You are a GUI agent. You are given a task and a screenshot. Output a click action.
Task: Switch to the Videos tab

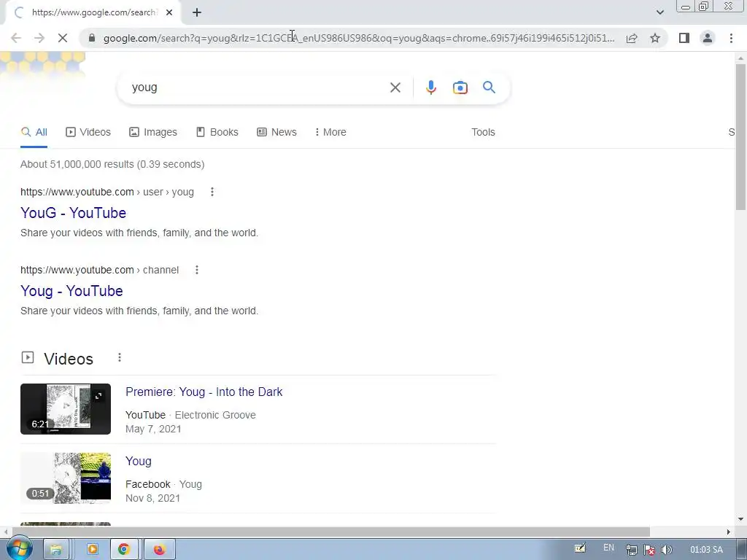pyautogui.click(x=88, y=132)
